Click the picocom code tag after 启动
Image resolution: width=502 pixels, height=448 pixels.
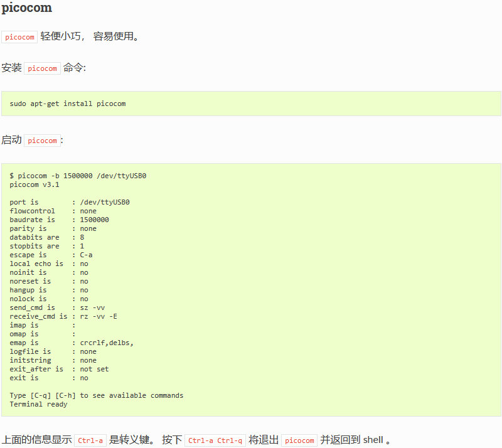[42, 141]
